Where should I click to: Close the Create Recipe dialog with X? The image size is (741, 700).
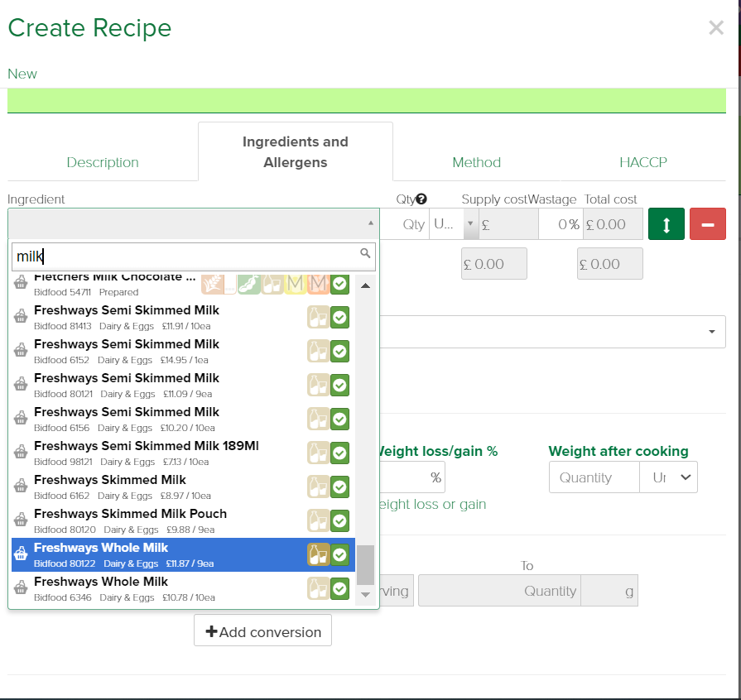click(x=716, y=28)
